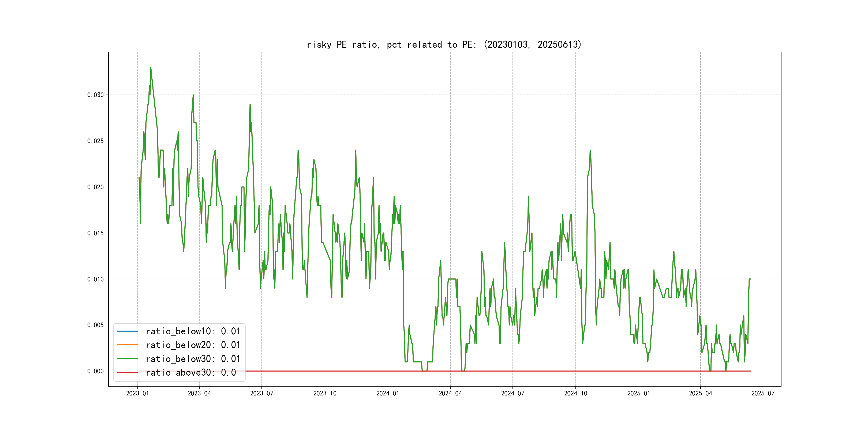This screenshot has width=868, height=434.
Task: Click the 2024-01 x-axis tick label
Action: click(387, 393)
